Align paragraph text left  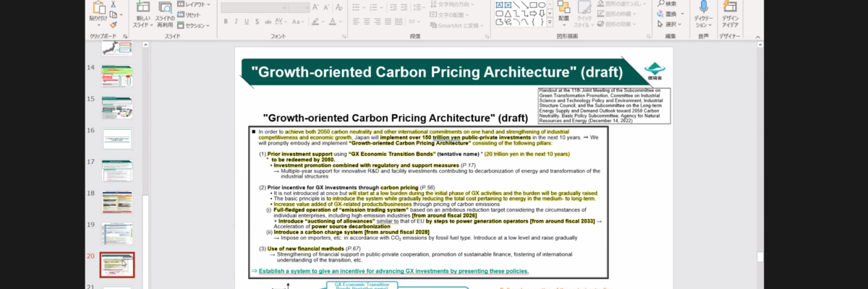tap(355, 22)
